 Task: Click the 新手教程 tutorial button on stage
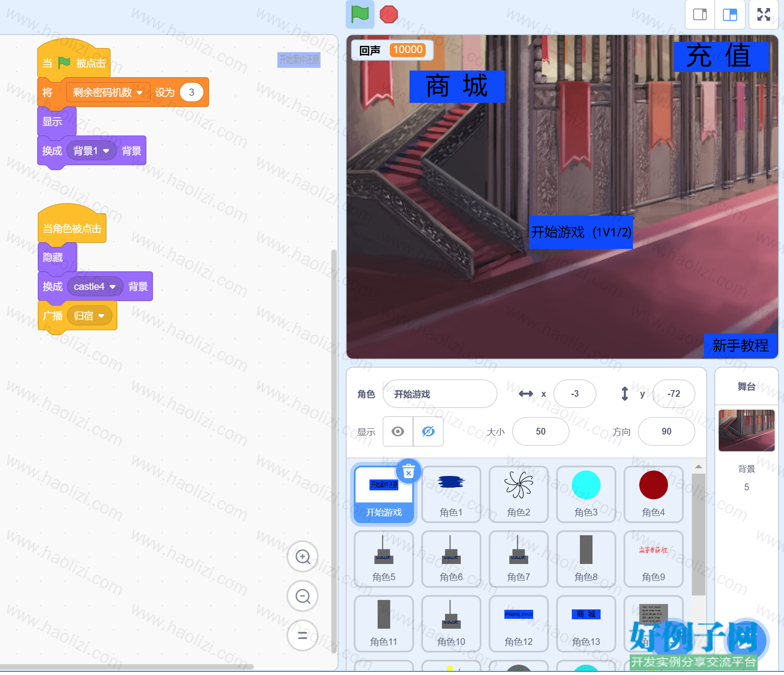[740, 346]
